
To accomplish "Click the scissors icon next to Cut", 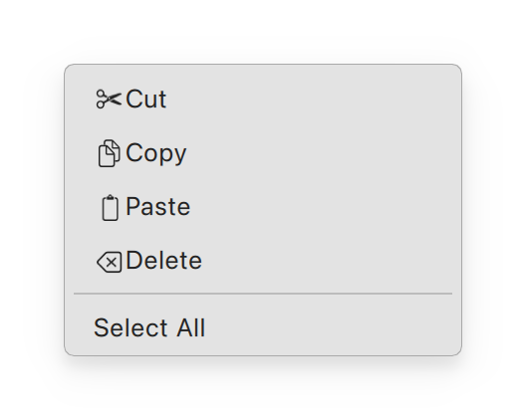I will pos(109,99).
